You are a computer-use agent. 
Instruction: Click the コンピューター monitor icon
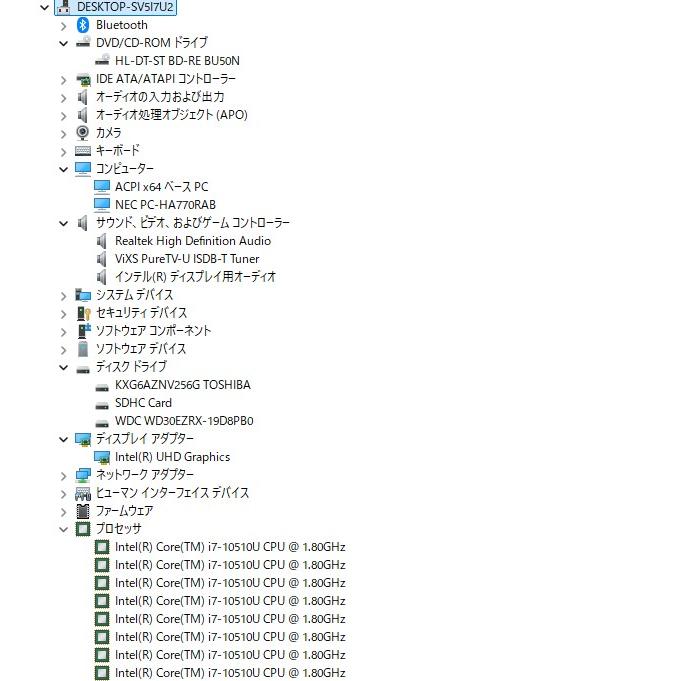pos(83,169)
